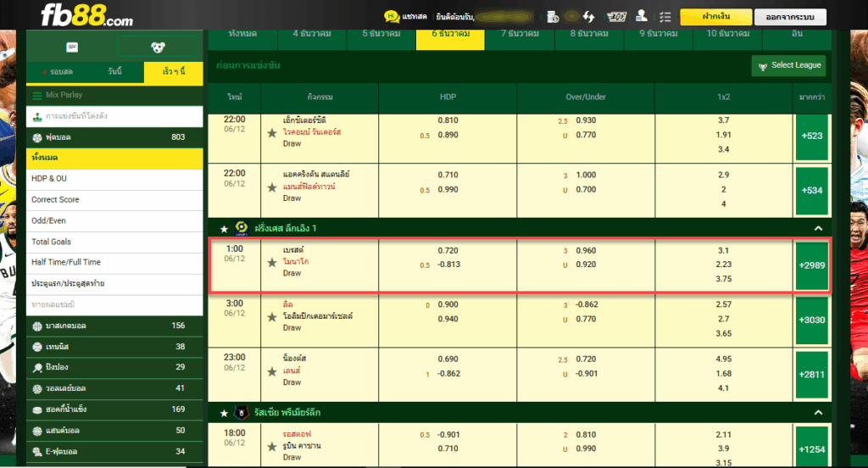Select HDP odds 0.720 for เบรสต์
868x468 pixels.
click(x=448, y=251)
